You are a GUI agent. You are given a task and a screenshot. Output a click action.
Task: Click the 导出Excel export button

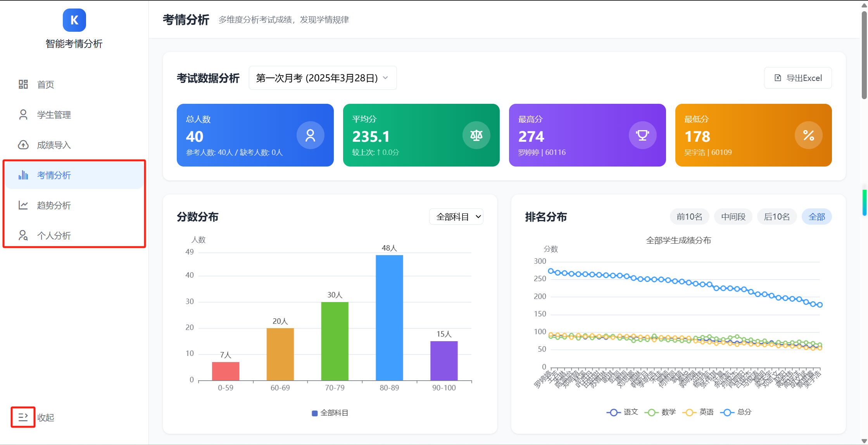pyautogui.click(x=798, y=77)
